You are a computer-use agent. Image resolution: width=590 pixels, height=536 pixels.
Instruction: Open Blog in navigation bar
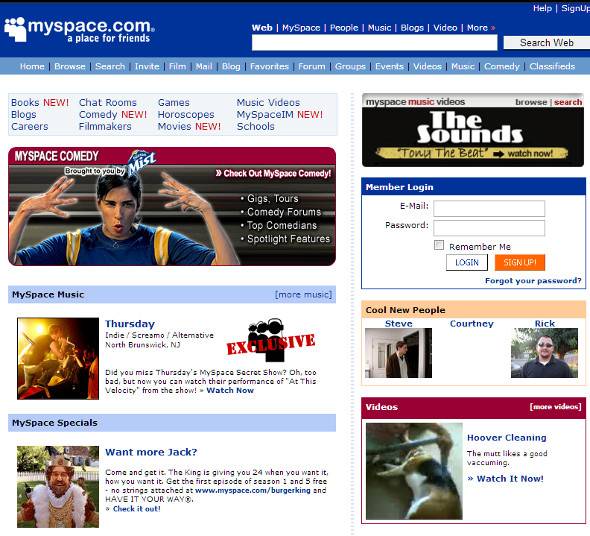[231, 66]
